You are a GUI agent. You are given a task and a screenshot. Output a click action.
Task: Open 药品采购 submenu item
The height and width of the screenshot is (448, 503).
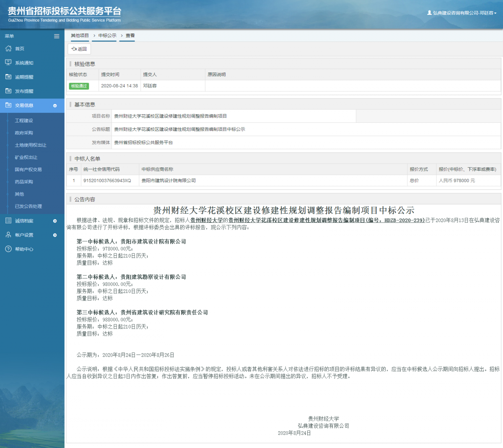(x=24, y=182)
